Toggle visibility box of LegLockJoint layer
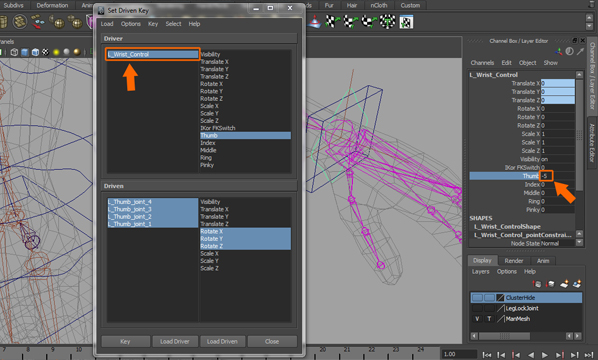 [477, 308]
